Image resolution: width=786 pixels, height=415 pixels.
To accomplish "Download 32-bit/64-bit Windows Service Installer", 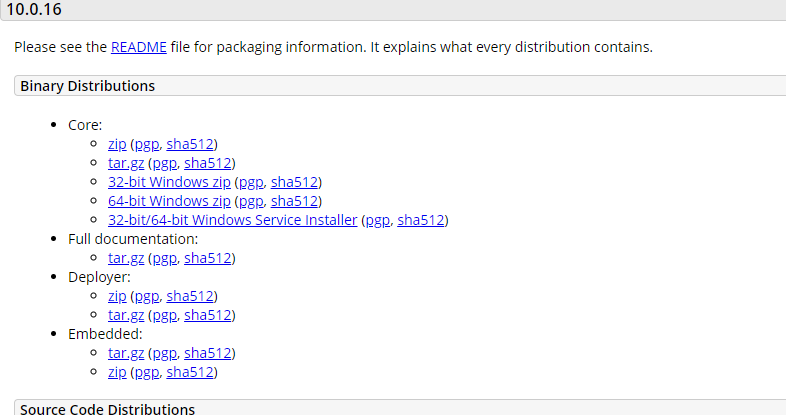I will tap(233, 221).
